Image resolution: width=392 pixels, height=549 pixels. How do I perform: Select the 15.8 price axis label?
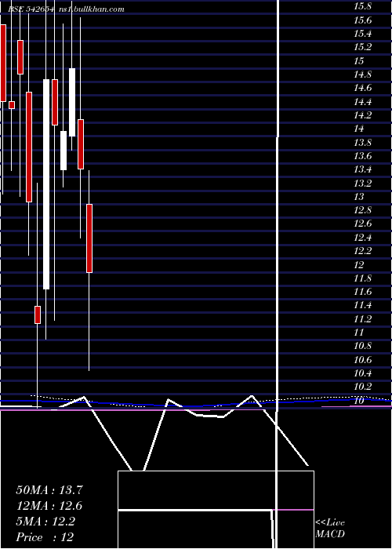coord(362,6)
